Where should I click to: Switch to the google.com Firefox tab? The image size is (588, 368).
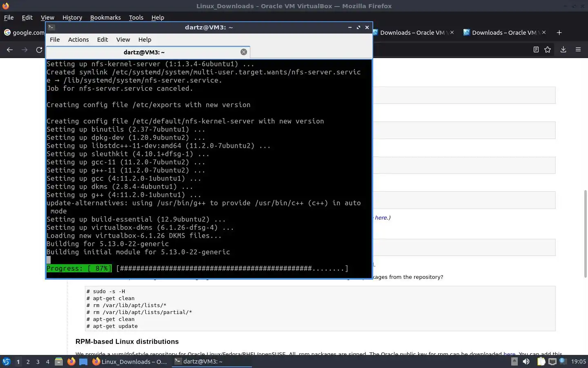point(24,33)
